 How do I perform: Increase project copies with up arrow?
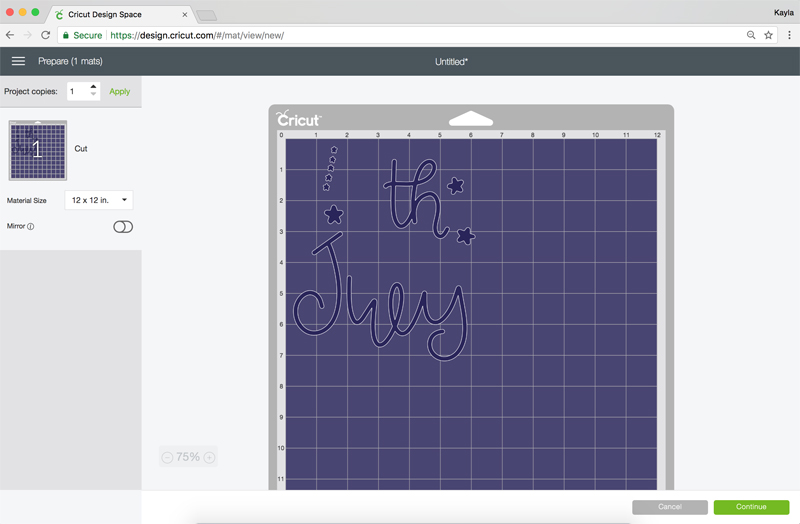pos(93,87)
